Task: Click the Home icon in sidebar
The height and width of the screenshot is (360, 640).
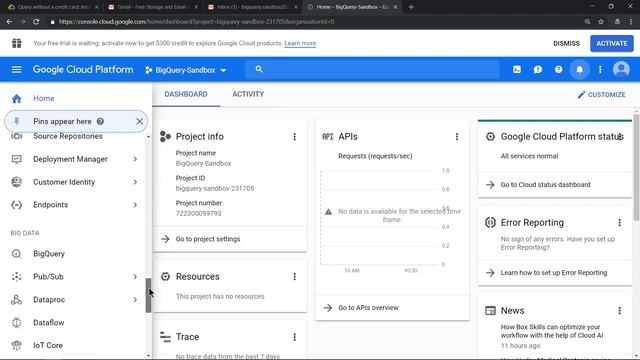Action: click(x=16, y=98)
